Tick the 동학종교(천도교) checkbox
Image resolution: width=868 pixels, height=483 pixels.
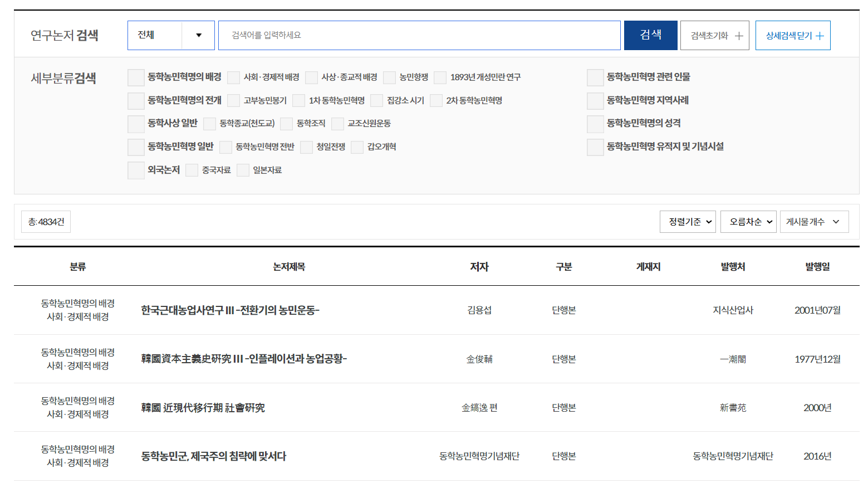click(x=210, y=124)
